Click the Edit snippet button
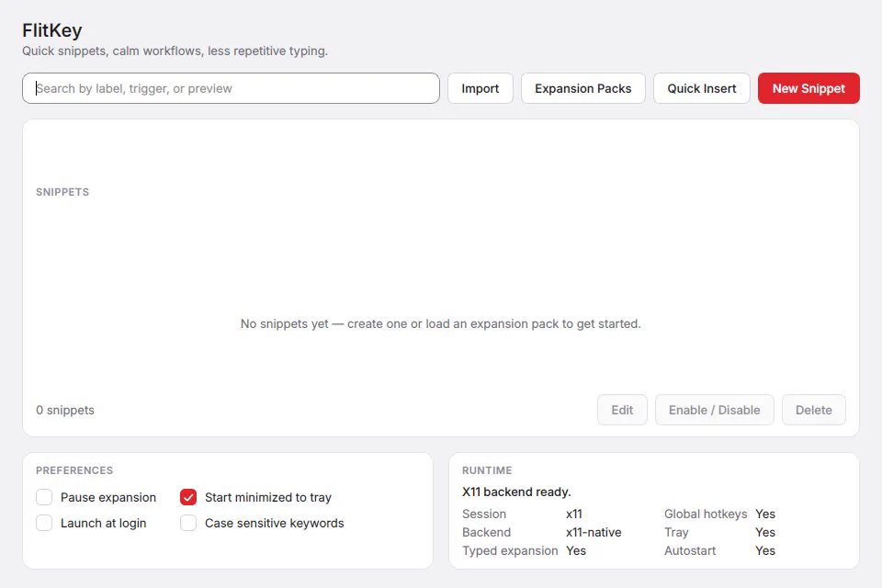 click(622, 410)
